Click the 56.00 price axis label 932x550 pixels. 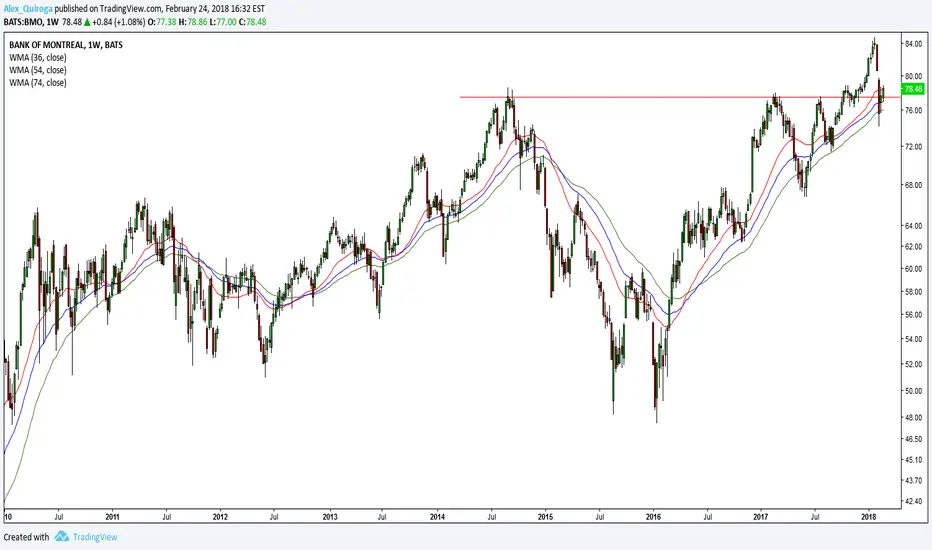913,315
